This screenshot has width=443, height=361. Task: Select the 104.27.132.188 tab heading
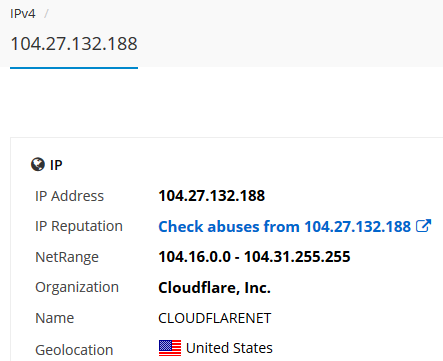tap(74, 44)
